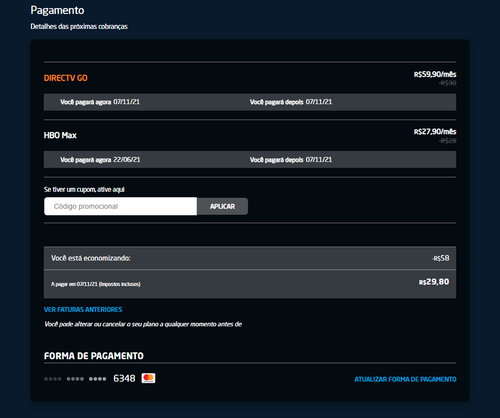This screenshot has width=500, height=418.
Task: Click the Código promocional input field
Action: [x=120, y=206]
